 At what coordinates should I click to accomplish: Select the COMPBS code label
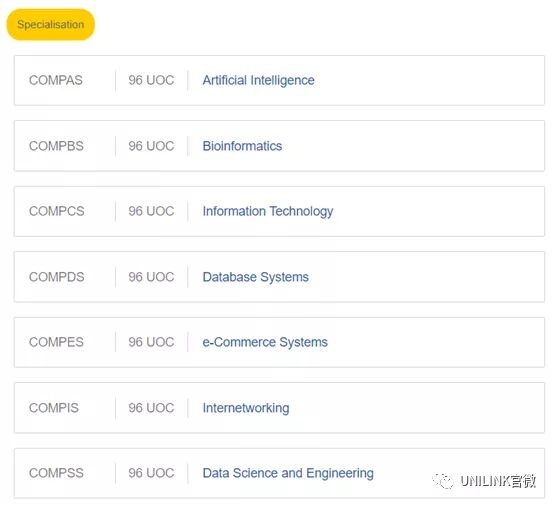(56, 146)
